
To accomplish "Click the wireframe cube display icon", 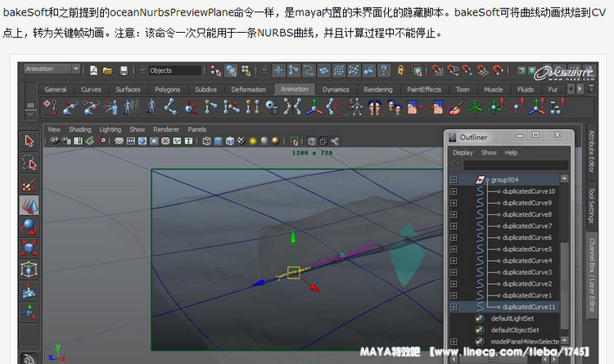I will click(x=207, y=142).
